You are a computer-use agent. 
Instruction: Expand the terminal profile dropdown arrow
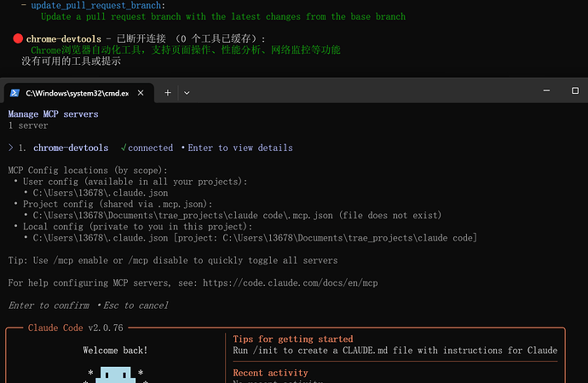[x=187, y=93]
